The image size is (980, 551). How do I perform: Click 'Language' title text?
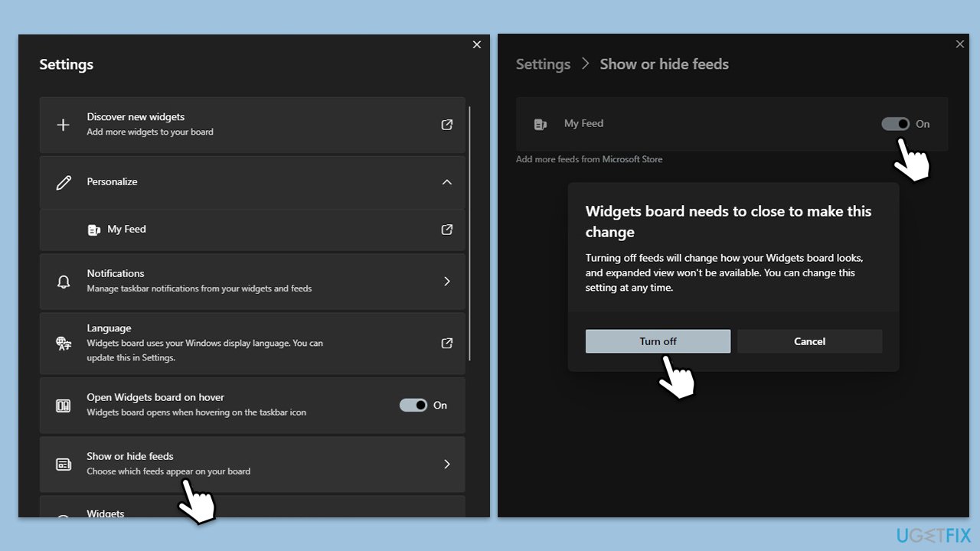coord(109,328)
